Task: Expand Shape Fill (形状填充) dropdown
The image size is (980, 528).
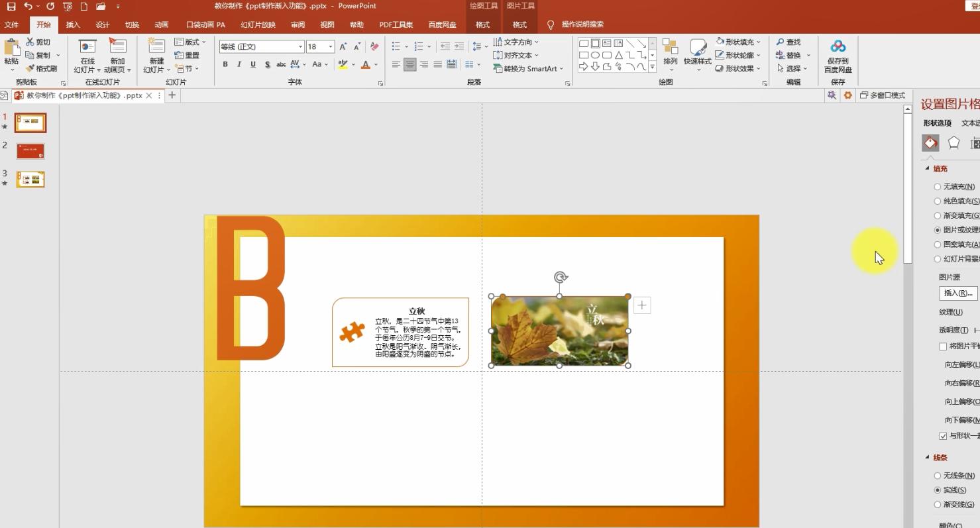Action: click(x=759, y=42)
